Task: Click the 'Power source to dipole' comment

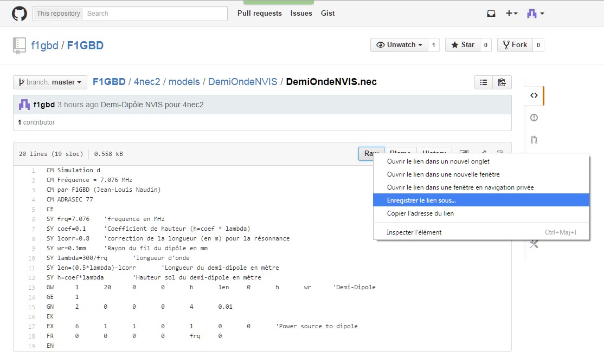Action: [317, 326]
